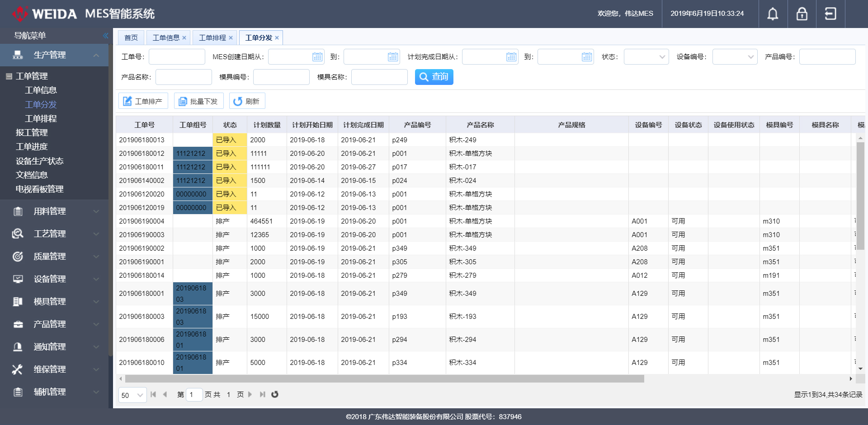Click the logout icon in header

(x=830, y=14)
